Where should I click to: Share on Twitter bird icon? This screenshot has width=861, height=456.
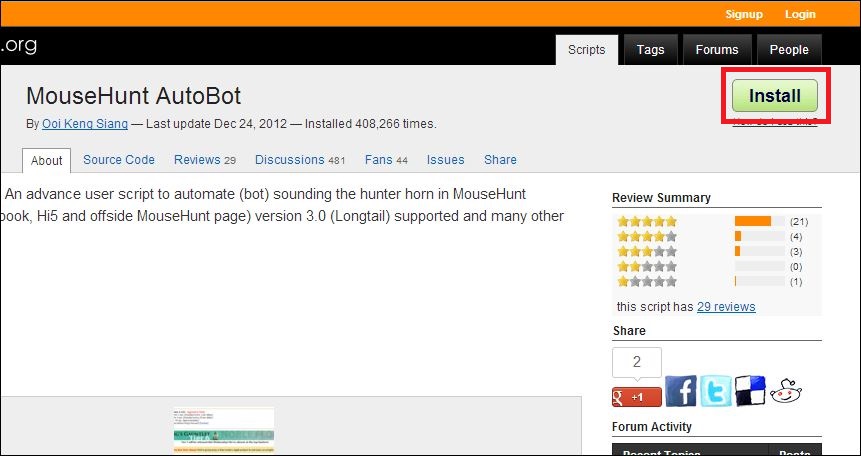(715, 391)
